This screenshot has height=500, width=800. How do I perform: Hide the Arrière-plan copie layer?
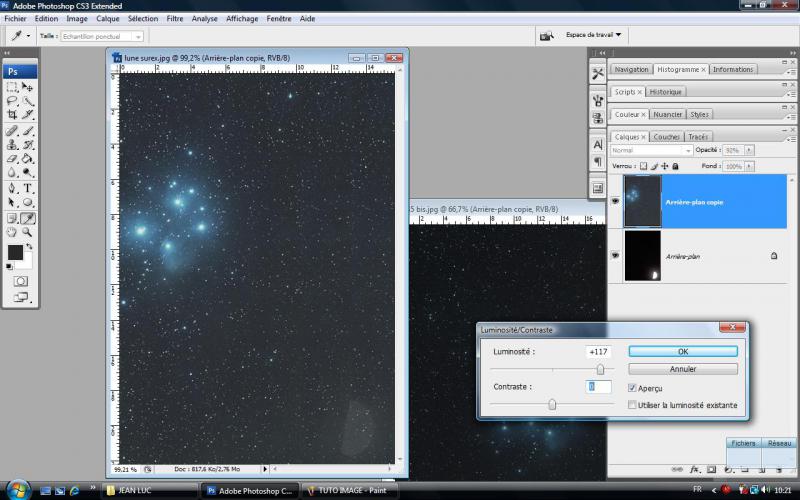point(614,201)
